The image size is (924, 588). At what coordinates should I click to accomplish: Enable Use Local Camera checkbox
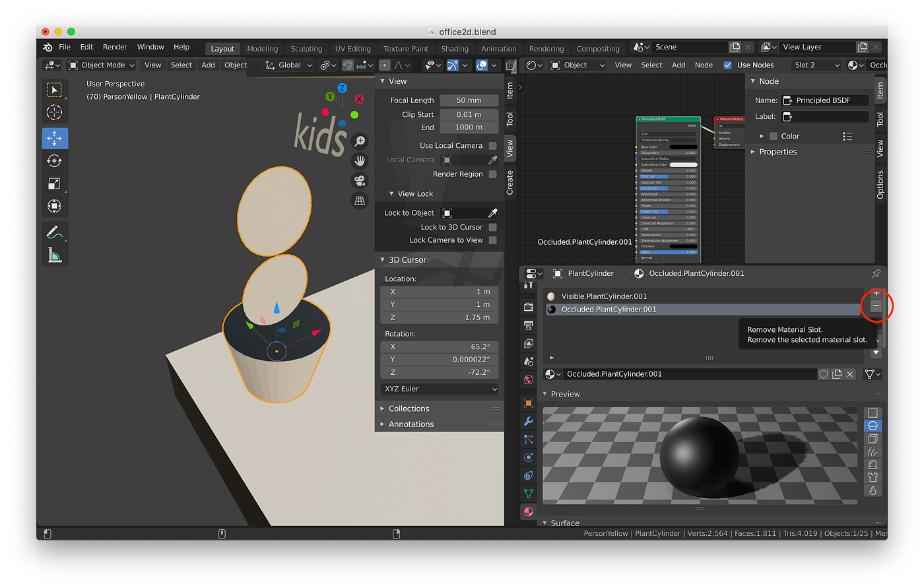click(492, 146)
